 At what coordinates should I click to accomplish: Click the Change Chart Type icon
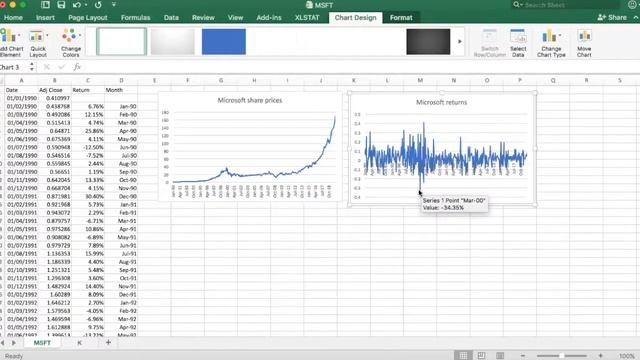click(x=551, y=43)
